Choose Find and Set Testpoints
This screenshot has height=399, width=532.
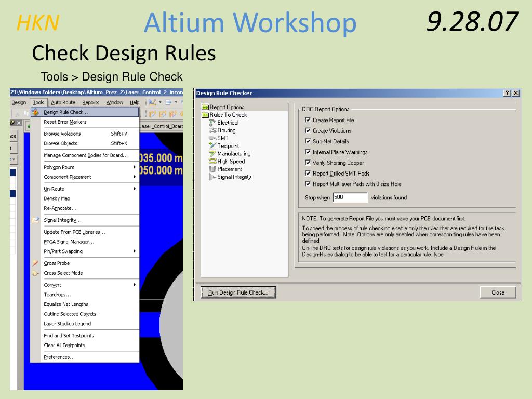pyautogui.click(x=85, y=336)
